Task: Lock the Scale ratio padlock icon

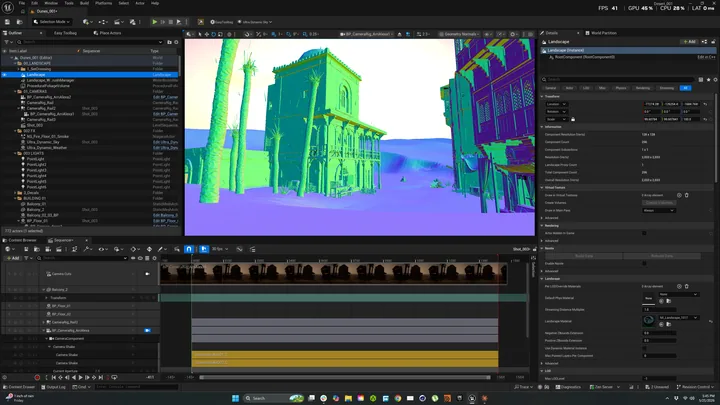Action: (x=573, y=119)
